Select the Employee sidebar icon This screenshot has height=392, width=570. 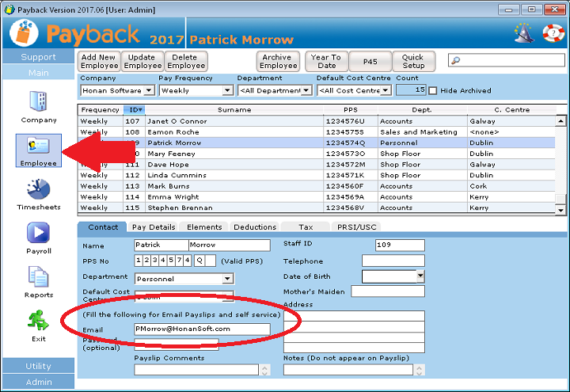[38, 147]
